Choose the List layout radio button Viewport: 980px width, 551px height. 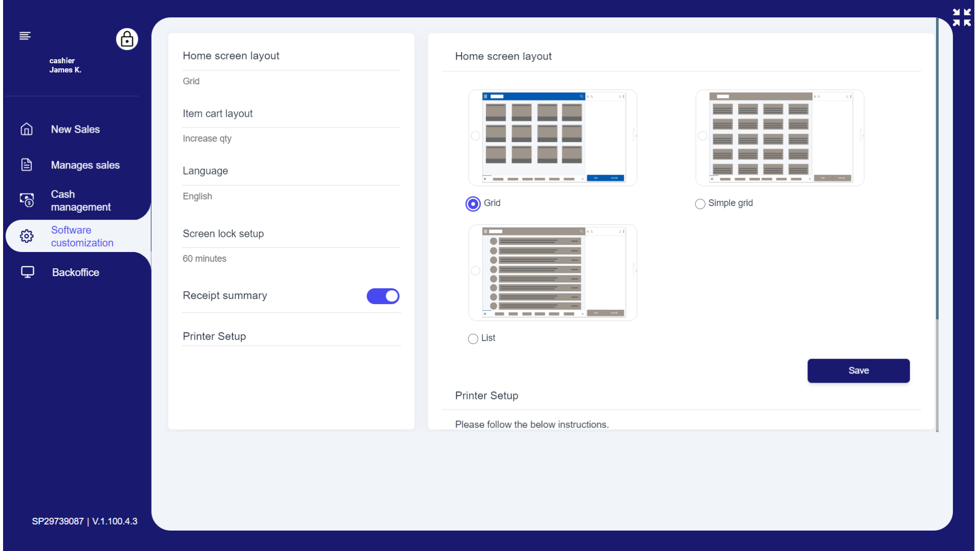click(473, 339)
